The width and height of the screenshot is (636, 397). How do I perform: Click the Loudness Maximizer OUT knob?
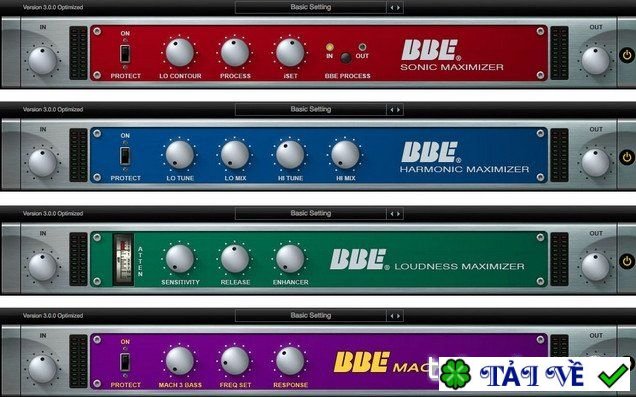tap(595, 266)
